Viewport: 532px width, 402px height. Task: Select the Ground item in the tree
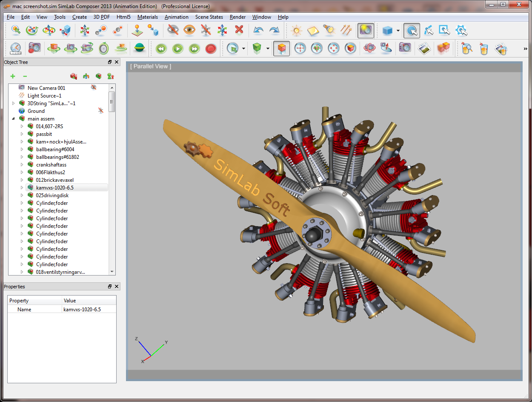point(36,111)
